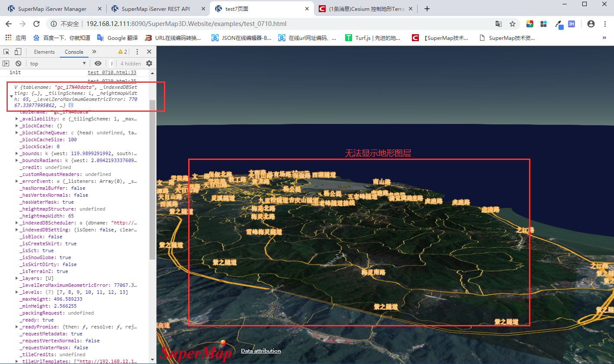
Task: Click the console filter input
Action: point(111,63)
